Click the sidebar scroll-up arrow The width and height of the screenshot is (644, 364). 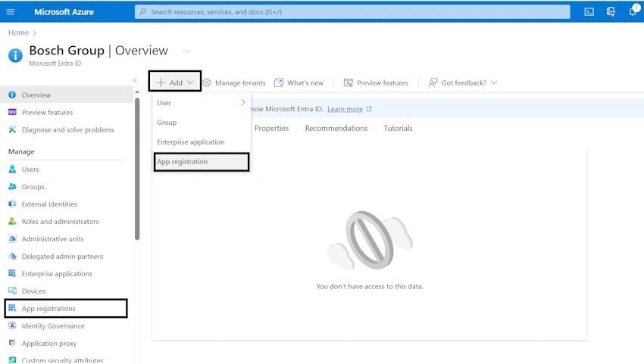point(137,92)
